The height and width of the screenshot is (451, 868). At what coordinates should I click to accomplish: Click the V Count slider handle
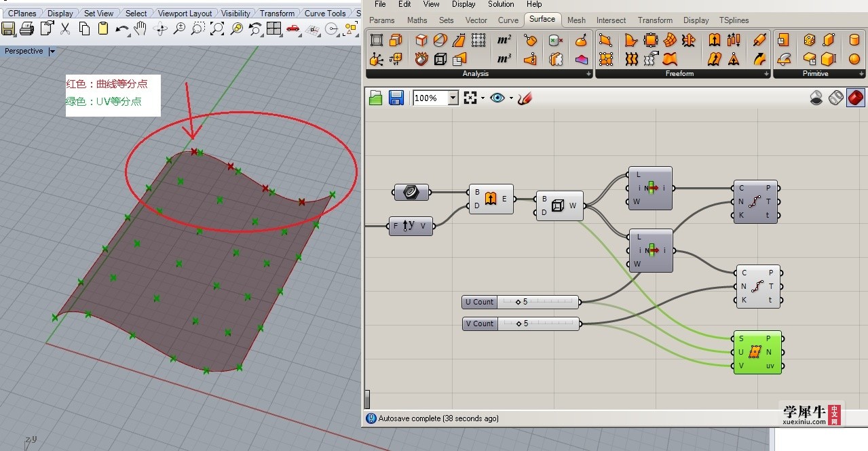(518, 324)
